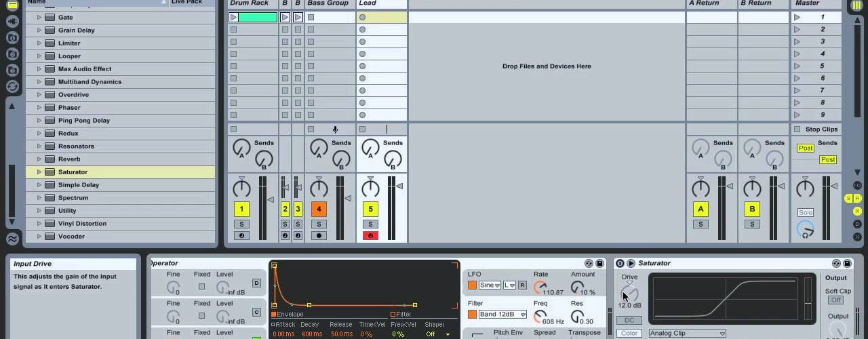
Task: Toggle the first Fixed checkbox in Operator
Action: [x=201, y=287]
